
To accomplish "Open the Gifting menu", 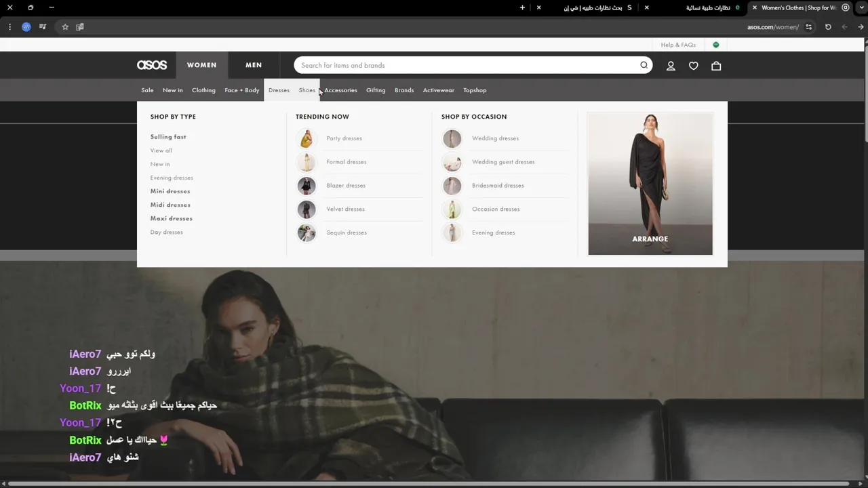I will (x=376, y=90).
